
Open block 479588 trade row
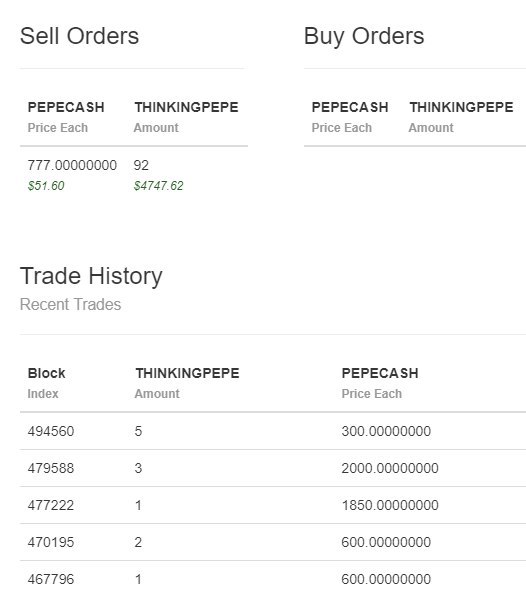pos(273,468)
